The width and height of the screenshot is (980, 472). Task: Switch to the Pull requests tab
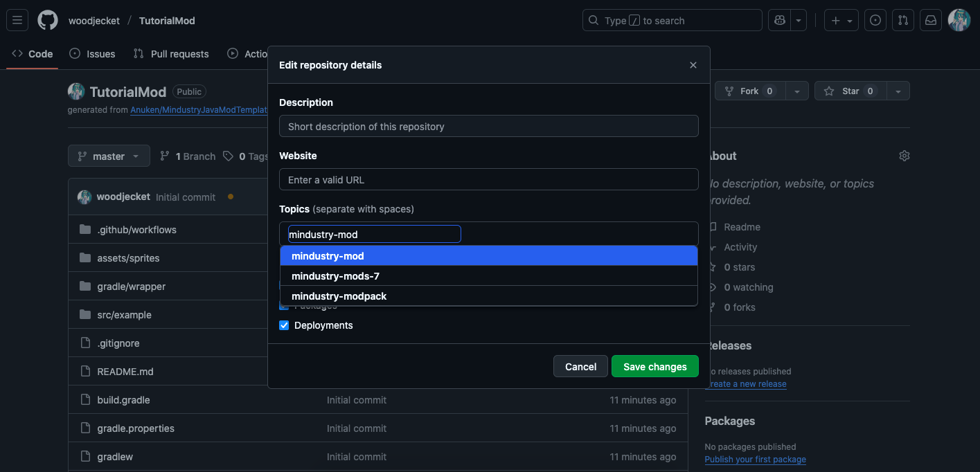coord(171,53)
